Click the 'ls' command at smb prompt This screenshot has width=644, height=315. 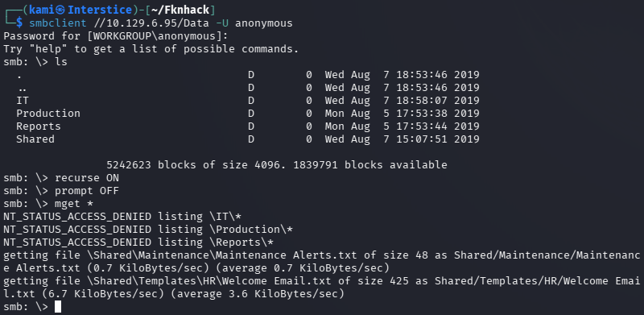[x=61, y=62]
